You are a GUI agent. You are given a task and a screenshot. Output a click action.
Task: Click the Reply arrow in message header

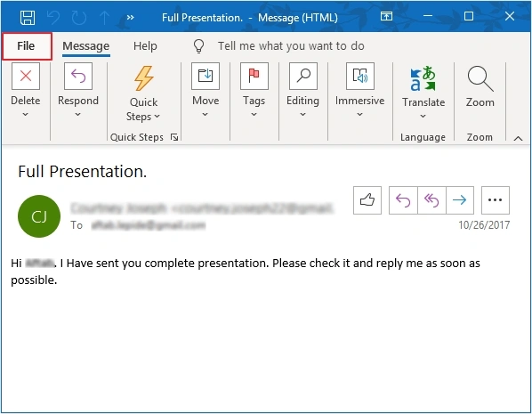tap(403, 200)
